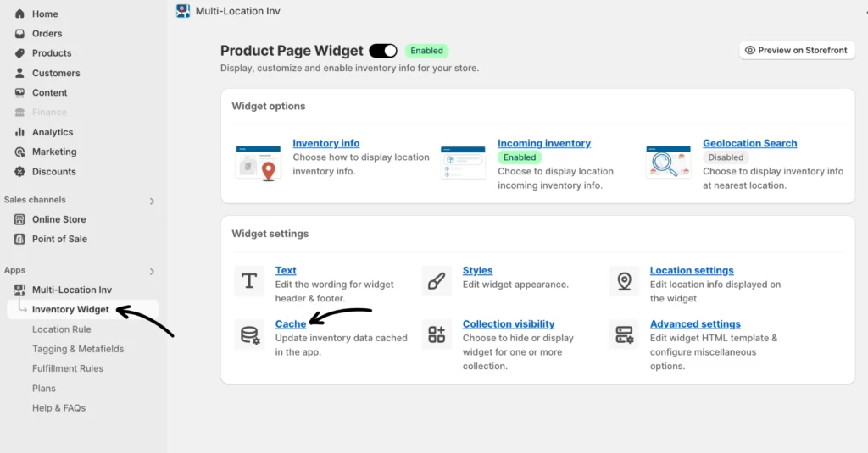Click Preview on Storefront button

(797, 50)
